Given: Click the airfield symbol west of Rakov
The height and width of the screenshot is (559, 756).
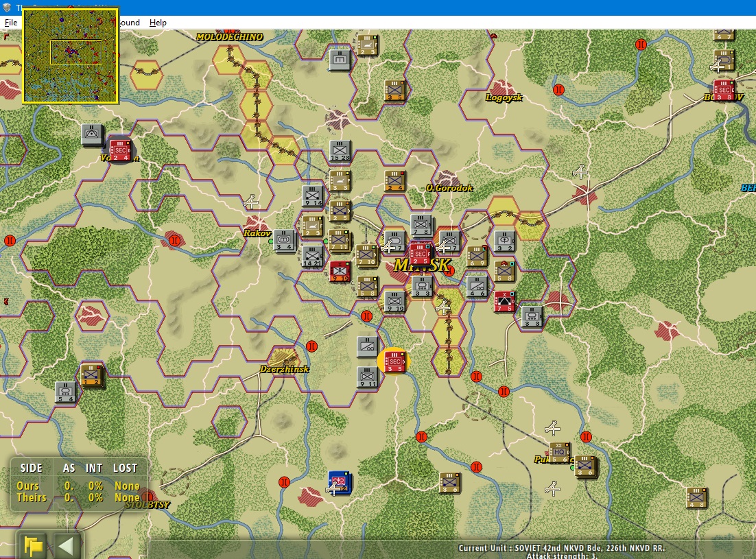Looking at the screenshot, I should click(x=250, y=202).
